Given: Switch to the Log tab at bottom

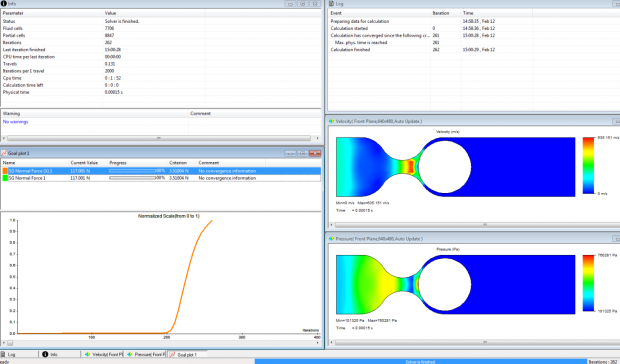Looking at the screenshot, I should [19, 354].
